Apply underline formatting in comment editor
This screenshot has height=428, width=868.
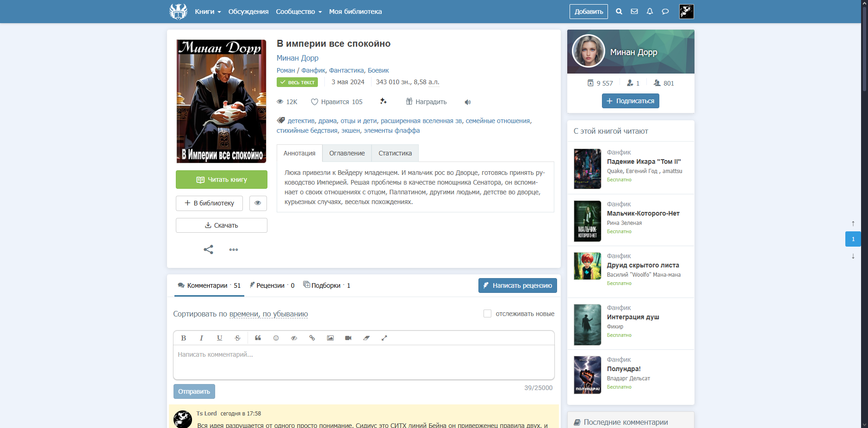point(219,338)
